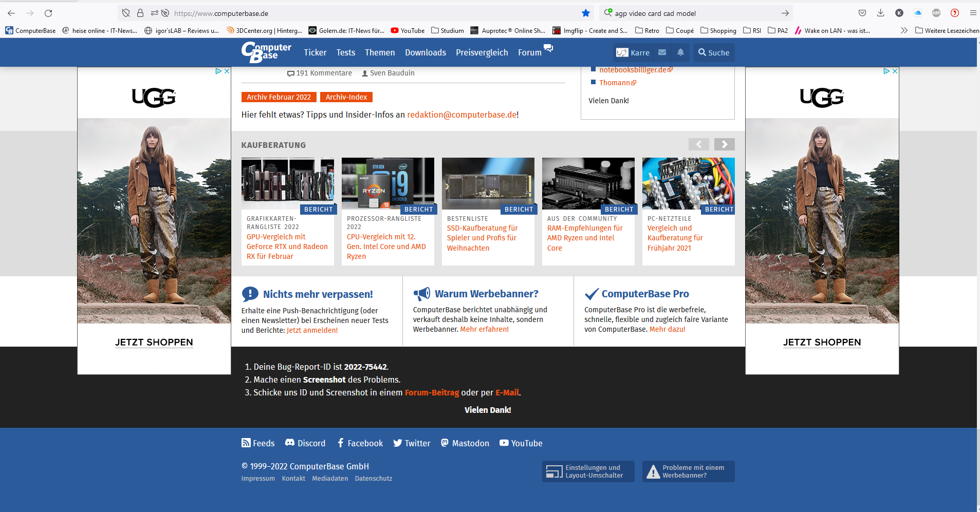Click Mehr erfahren link
Screen dimensions: 980x512
pyautogui.click(x=485, y=329)
